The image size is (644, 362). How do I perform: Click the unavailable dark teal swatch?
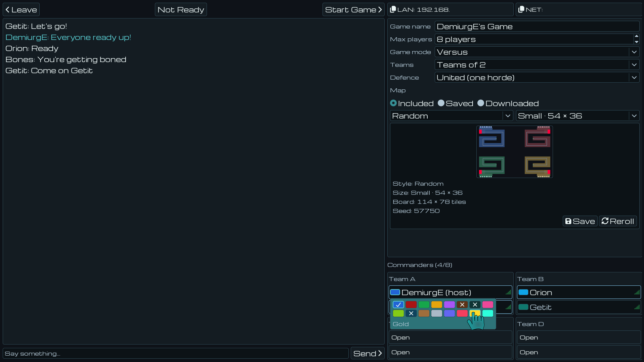(475, 305)
